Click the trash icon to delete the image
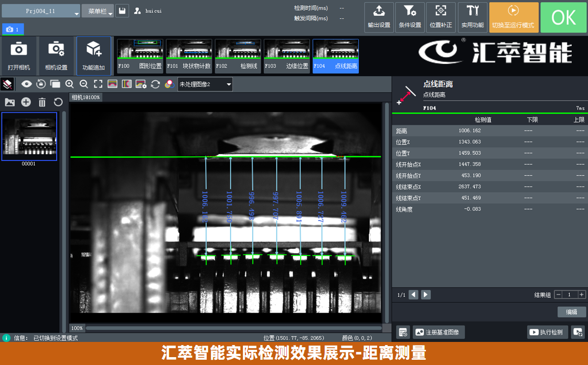This screenshot has width=588, height=365. 42,102
